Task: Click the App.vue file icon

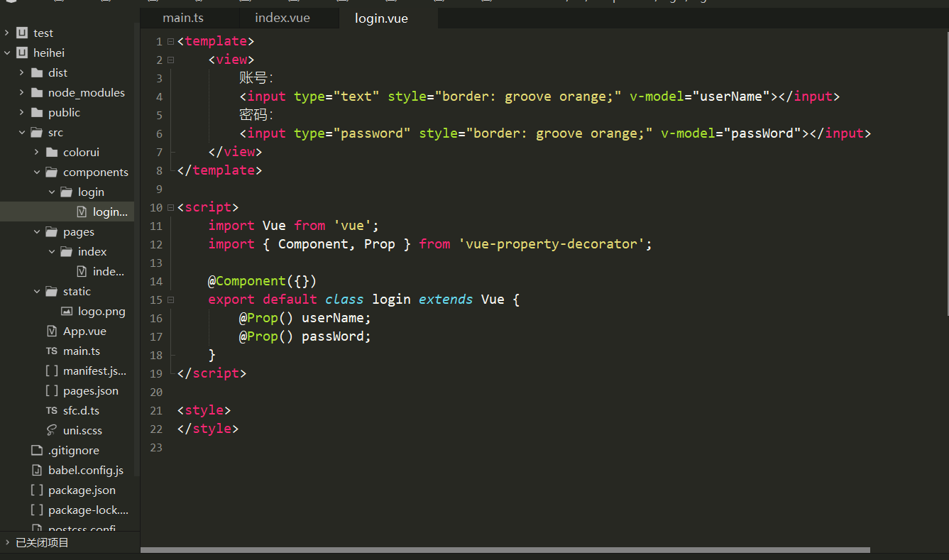Action: 52,331
